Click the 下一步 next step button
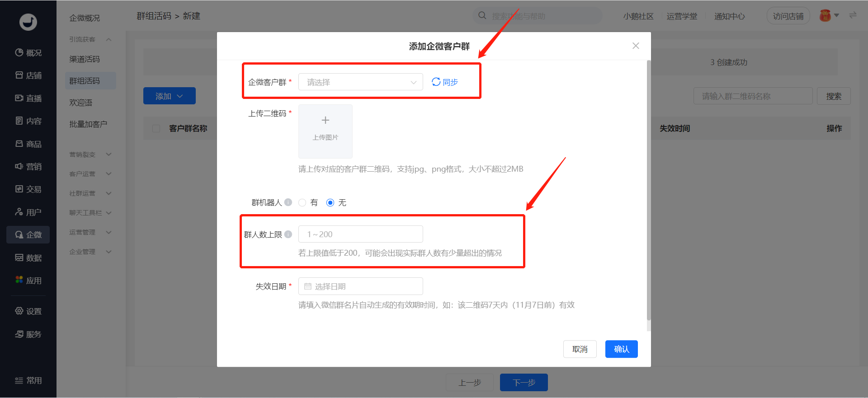 pos(524,382)
